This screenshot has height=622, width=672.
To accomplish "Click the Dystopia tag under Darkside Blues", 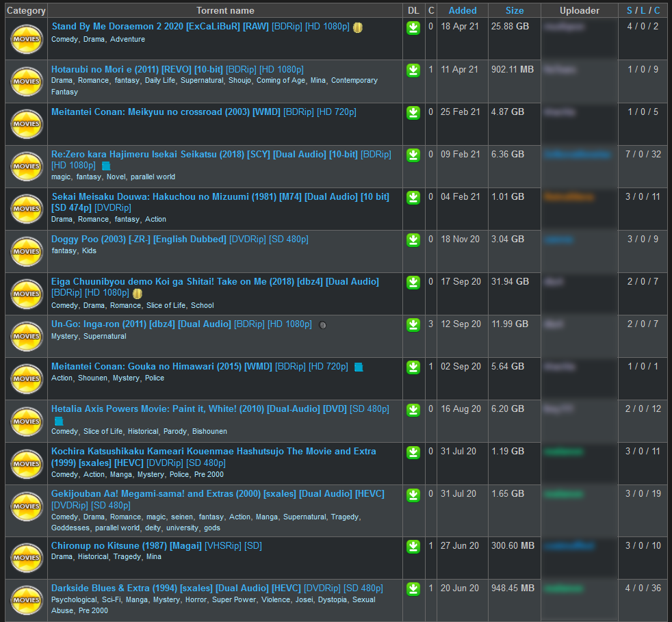I will click(x=332, y=600).
